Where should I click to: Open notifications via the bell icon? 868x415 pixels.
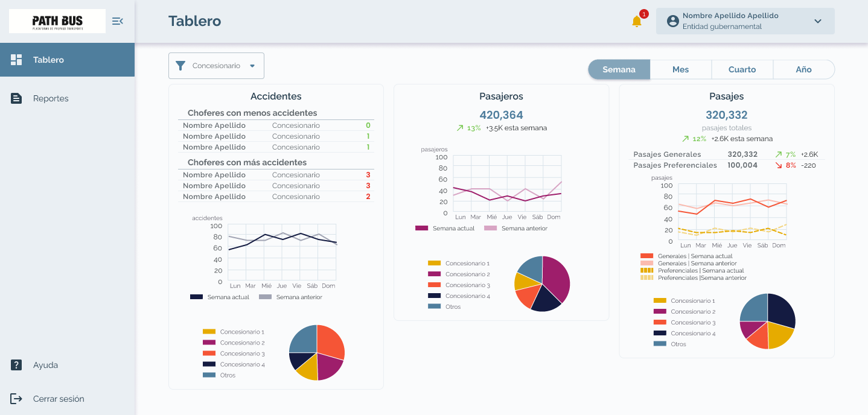click(x=637, y=22)
